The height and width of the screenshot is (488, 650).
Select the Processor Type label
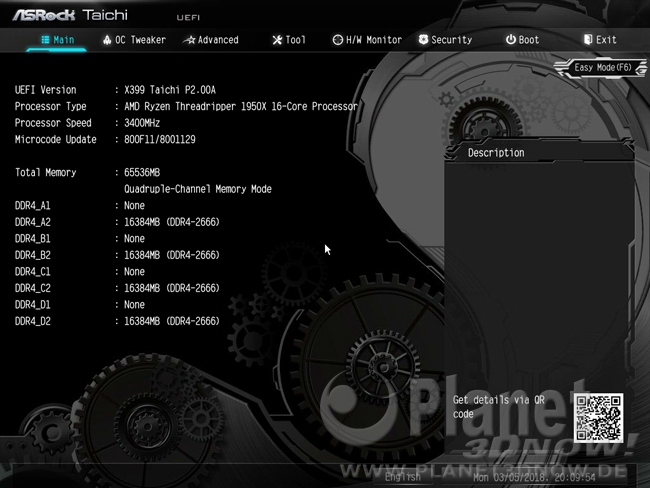pos(51,107)
